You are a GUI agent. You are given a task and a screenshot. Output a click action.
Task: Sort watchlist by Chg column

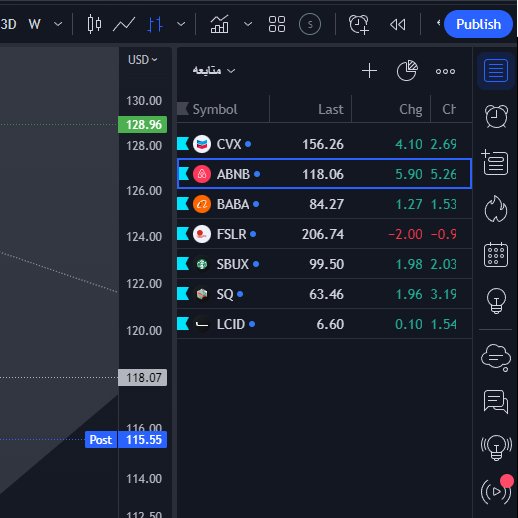[411, 109]
